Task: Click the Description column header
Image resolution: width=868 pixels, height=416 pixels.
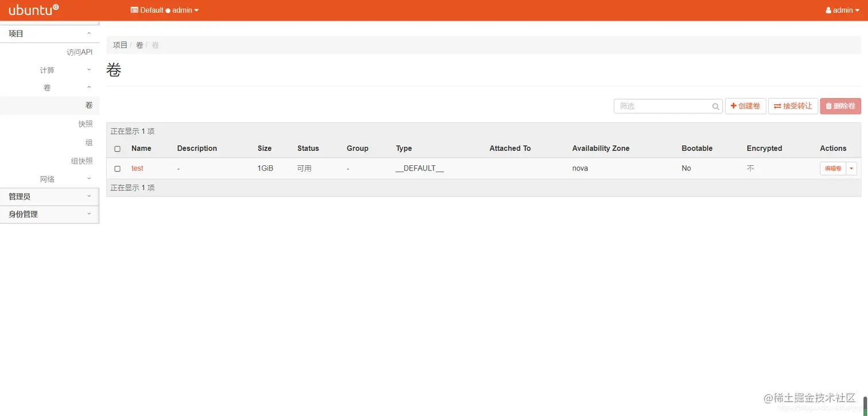Action: pos(197,148)
